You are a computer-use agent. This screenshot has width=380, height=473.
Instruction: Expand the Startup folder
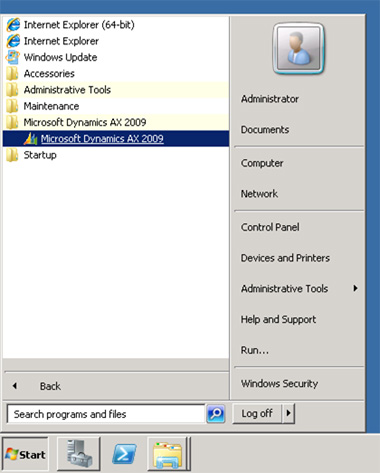[115, 155]
